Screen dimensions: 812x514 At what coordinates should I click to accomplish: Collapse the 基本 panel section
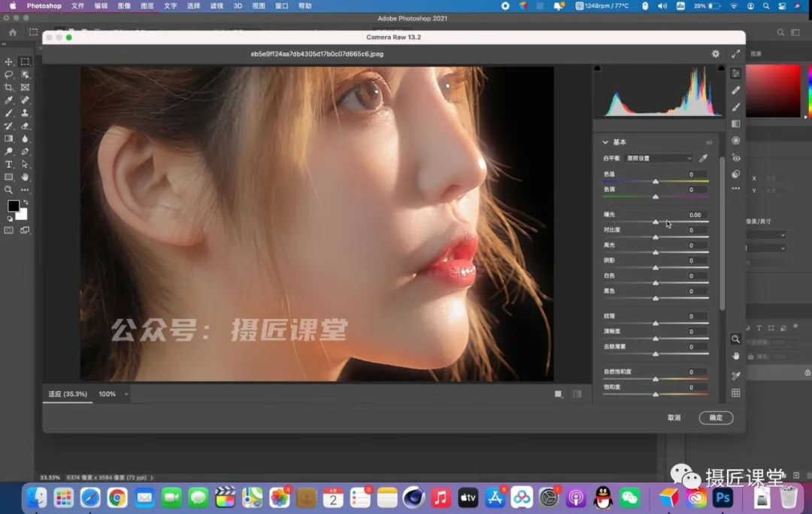pyautogui.click(x=605, y=142)
